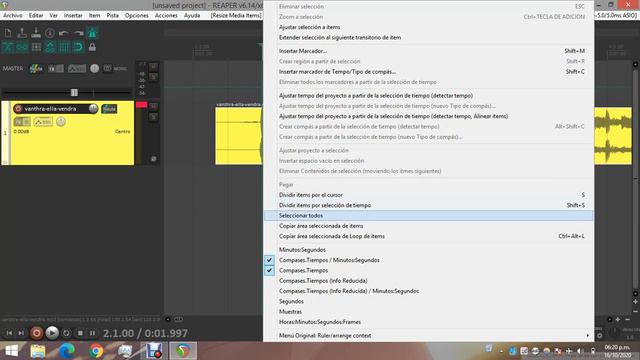640x360 pixels.
Task: Choose 'Ajustar selección a ítems'
Action: [429, 27]
